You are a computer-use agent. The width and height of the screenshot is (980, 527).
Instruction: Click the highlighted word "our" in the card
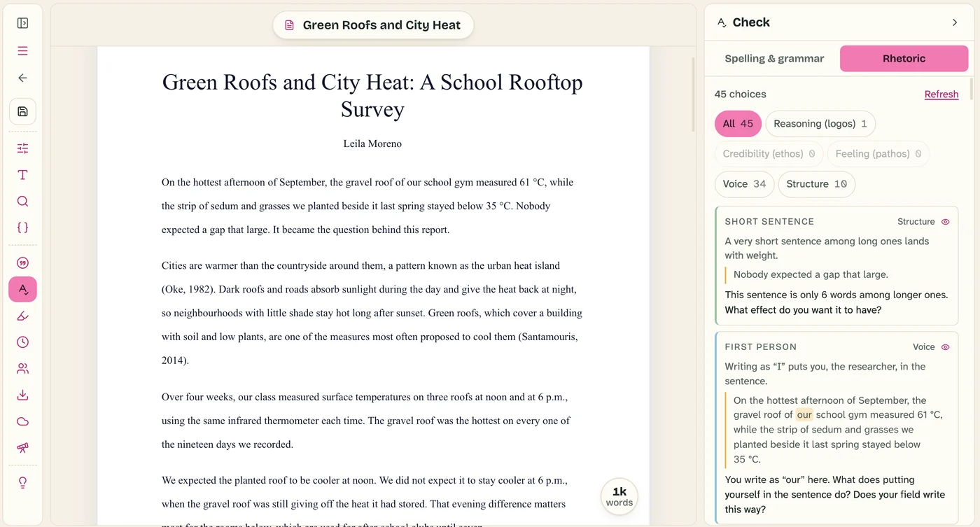[x=804, y=414]
